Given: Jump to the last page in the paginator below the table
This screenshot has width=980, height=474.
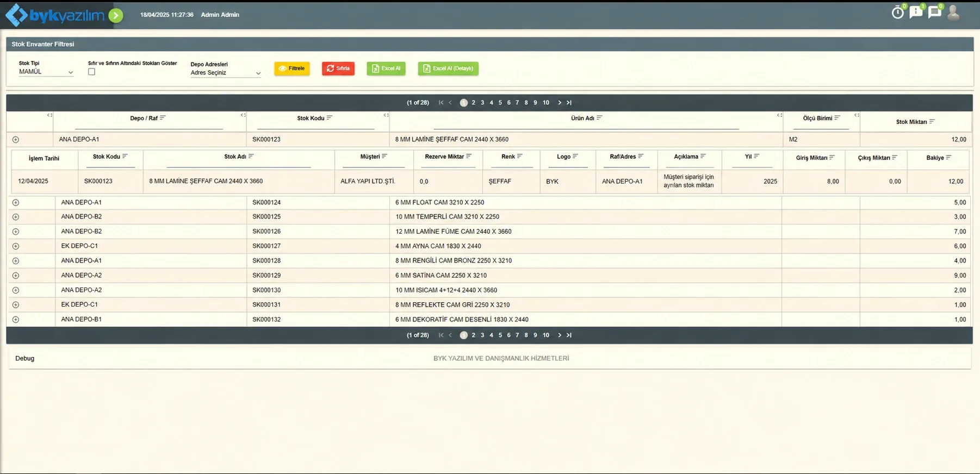Looking at the screenshot, I should (569, 335).
